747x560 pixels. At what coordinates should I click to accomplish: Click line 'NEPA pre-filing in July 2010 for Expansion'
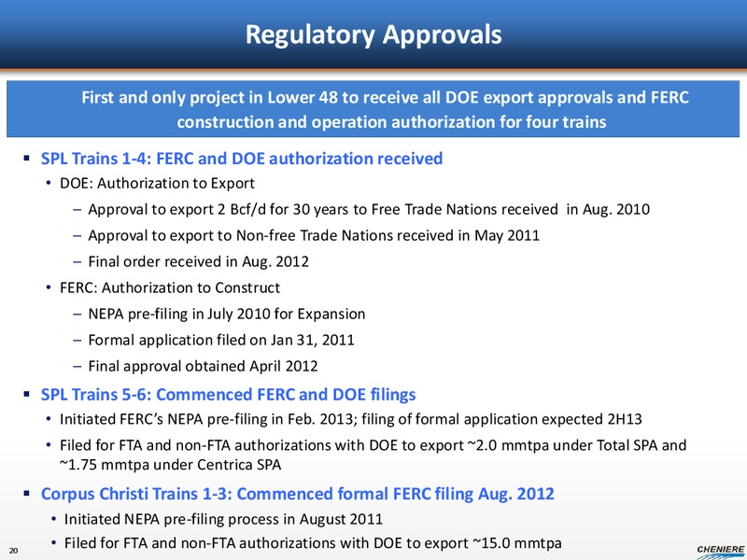[226, 314]
